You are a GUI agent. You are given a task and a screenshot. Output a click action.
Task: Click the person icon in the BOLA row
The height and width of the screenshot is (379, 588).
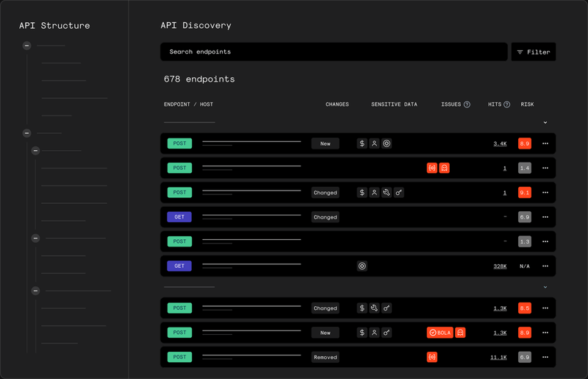374,333
